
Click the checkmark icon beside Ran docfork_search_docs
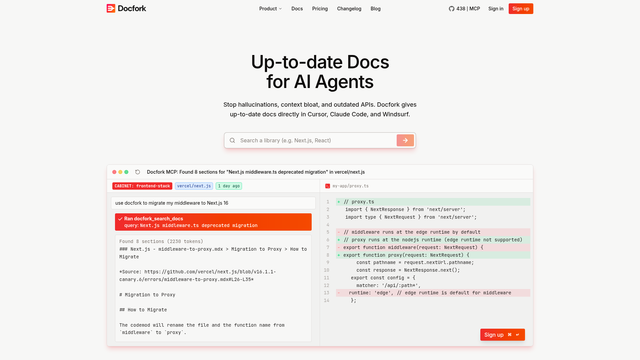pos(120,219)
